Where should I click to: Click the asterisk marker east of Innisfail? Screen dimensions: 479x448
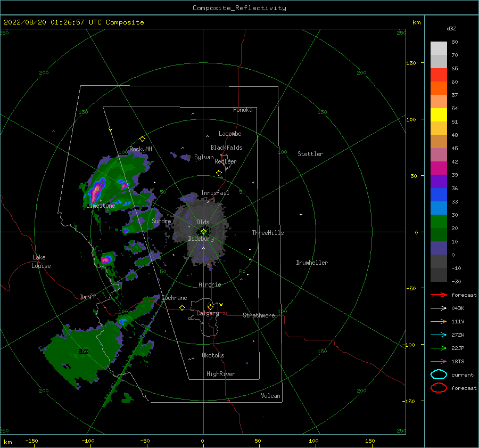tap(253, 183)
